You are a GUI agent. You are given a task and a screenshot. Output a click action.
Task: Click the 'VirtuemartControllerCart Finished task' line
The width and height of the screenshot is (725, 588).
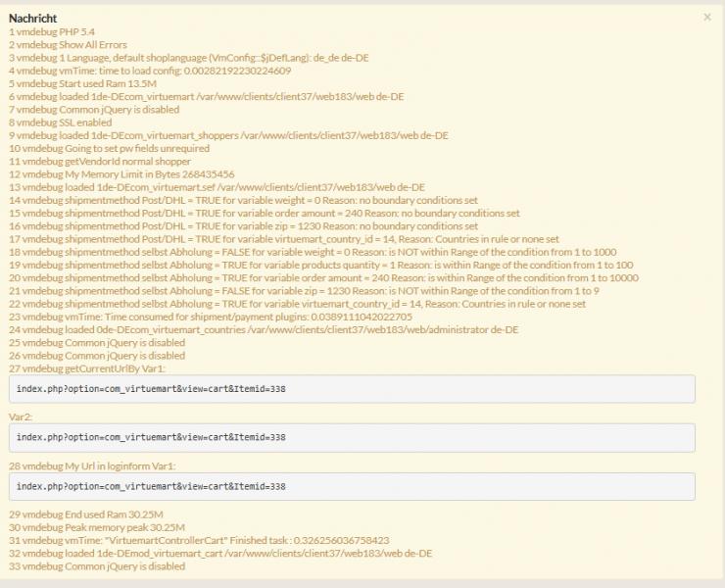199,540
